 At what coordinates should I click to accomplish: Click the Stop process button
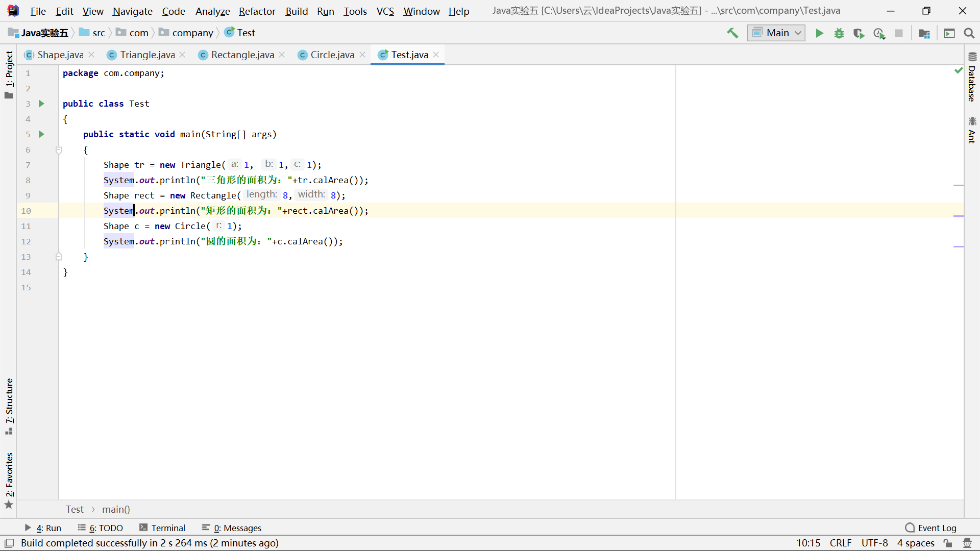899,33
